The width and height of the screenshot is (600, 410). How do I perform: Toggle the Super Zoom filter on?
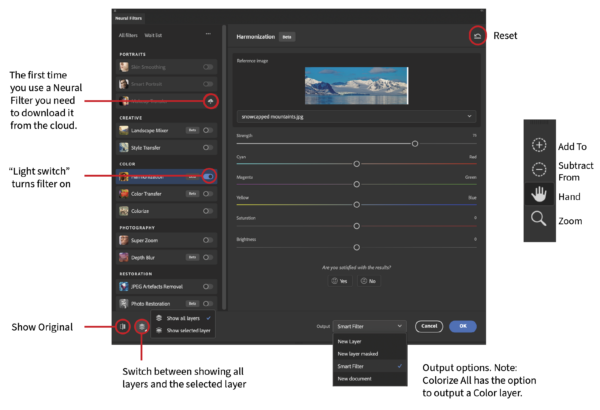[209, 239]
